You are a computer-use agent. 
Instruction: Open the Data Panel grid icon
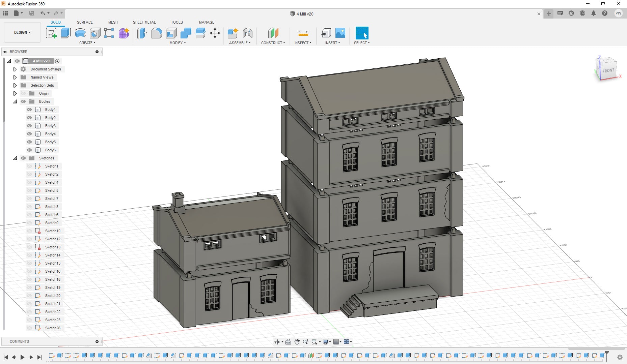(x=5, y=13)
